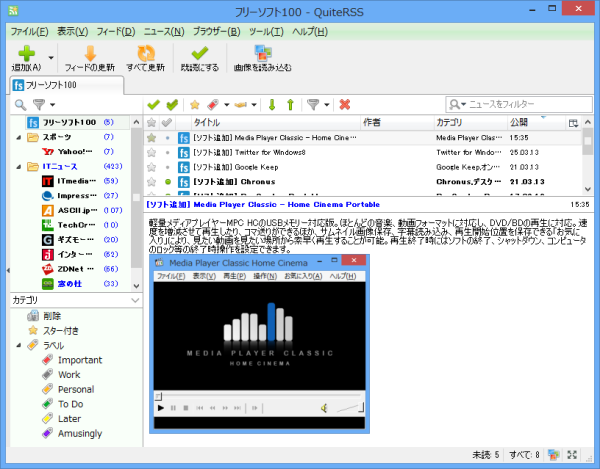Select the Work label
The width and height of the screenshot is (600, 469).
(x=69, y=375)
